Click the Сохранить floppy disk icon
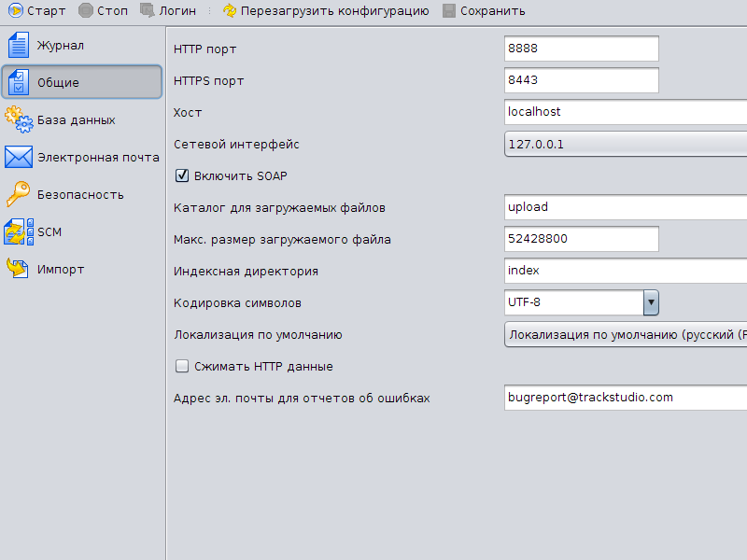747x560 pixels. coord(449,11)
